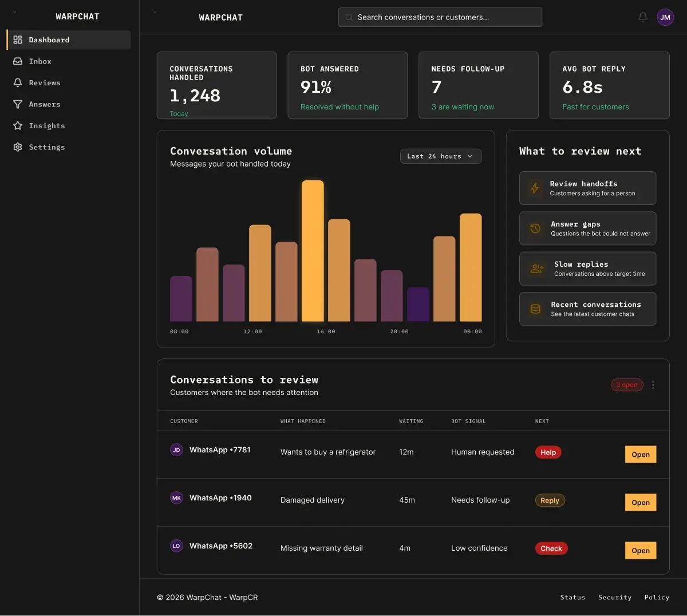The height and width of the screenshot is (616, 687).
Task: Click "Wants to buy a refrigerator" text
Action: (328, 452)
